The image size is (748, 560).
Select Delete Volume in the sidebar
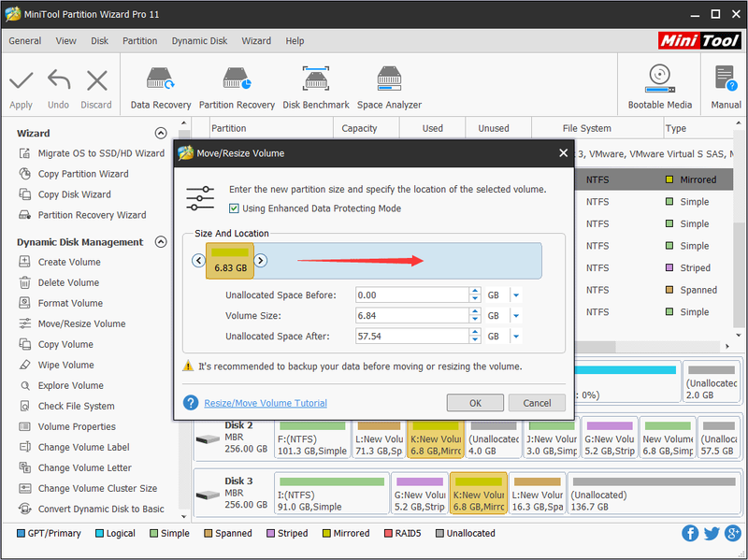click(x=59, y=282)
